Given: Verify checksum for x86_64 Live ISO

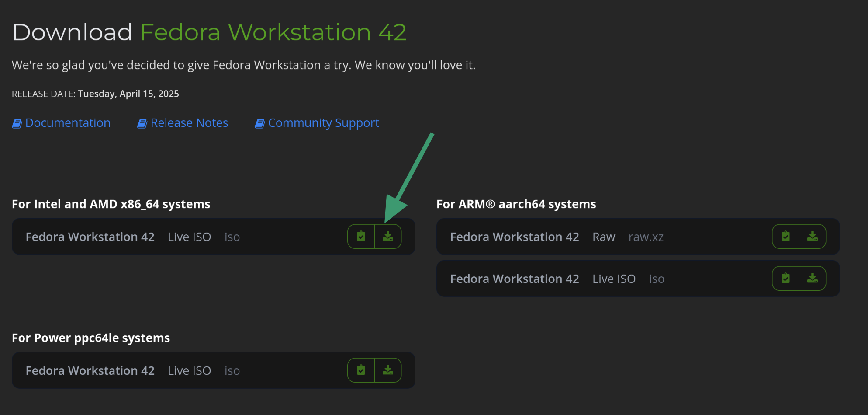Looking at the screenshot, I should point(361,237).
